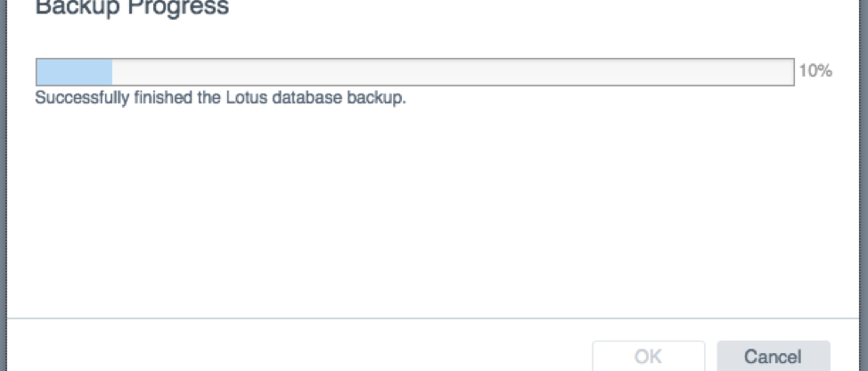Select the 10% progress label
The image size is (868, 371).
(815, 70)
